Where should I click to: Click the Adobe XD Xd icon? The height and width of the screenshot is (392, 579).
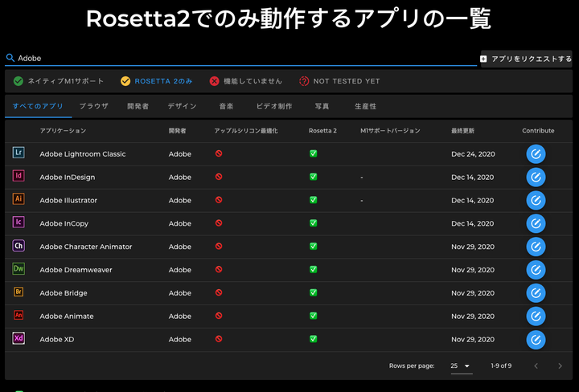click(x=18, y=338)
